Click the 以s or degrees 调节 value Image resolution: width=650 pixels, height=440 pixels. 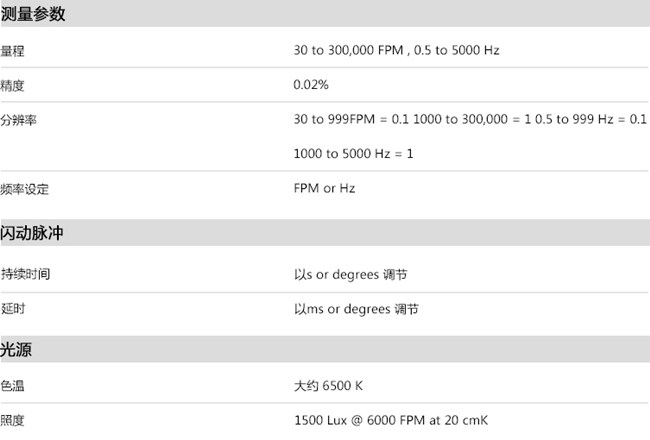[x=350, y=275]
